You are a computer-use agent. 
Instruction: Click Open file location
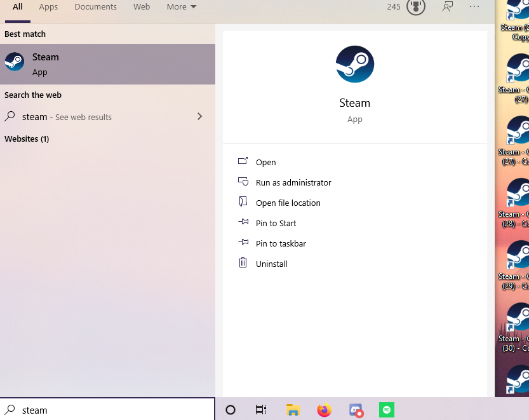pyautogui.click(x=288, y=203)
